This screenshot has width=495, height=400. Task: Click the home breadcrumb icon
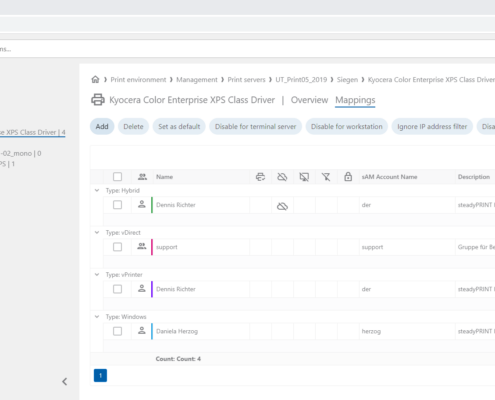tap(95, 79)
